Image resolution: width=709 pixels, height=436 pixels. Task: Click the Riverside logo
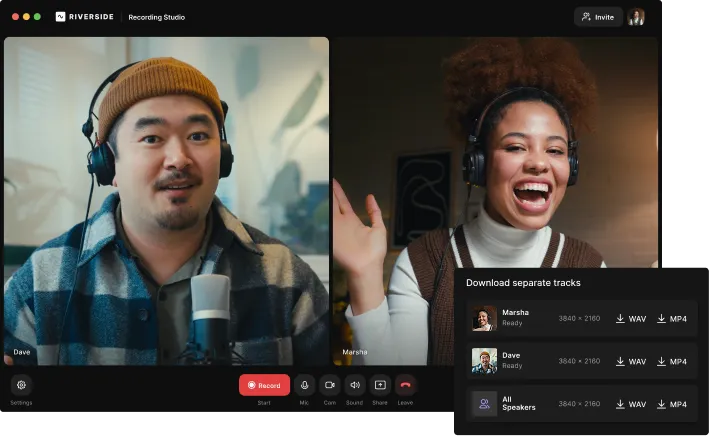tap(85, 17)
